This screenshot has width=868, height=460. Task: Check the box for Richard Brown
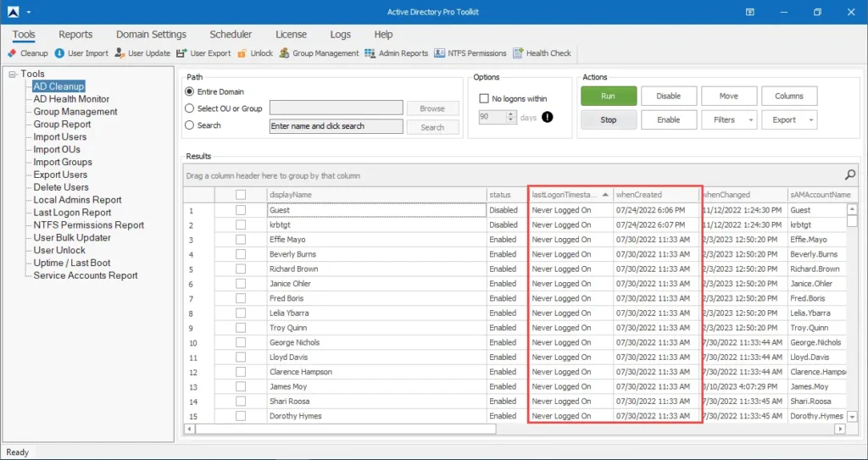point(240,269)
